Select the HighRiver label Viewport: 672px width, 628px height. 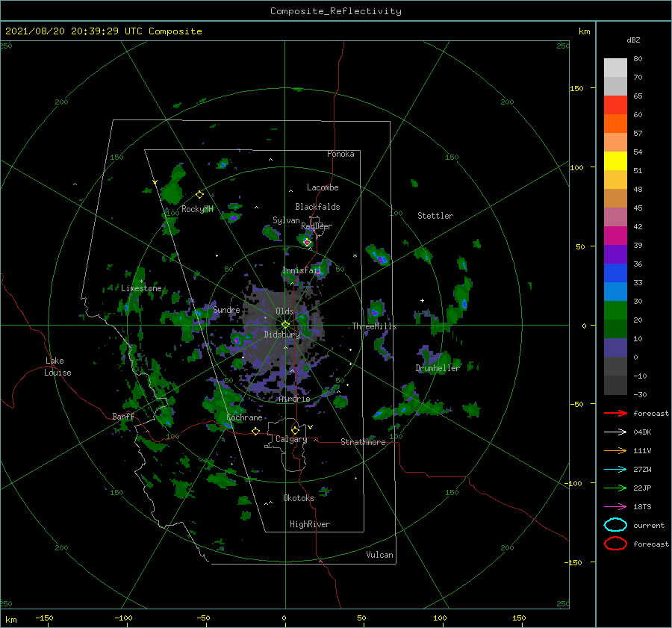pyautogui.click(x=310, y=524)
